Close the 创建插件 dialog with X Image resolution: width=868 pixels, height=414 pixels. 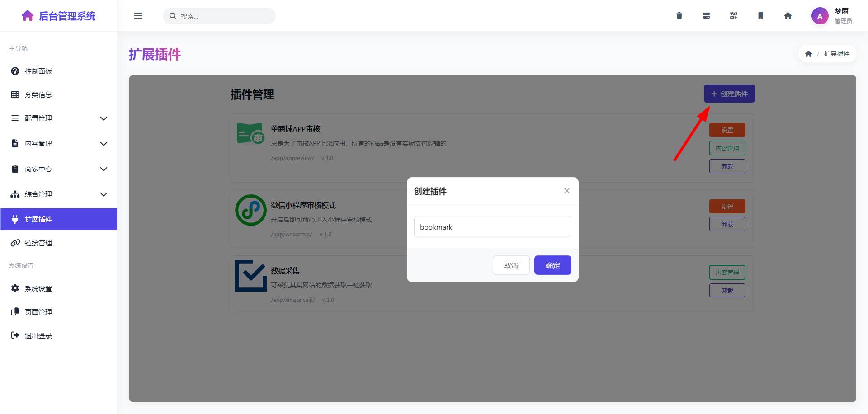(566, 191)
